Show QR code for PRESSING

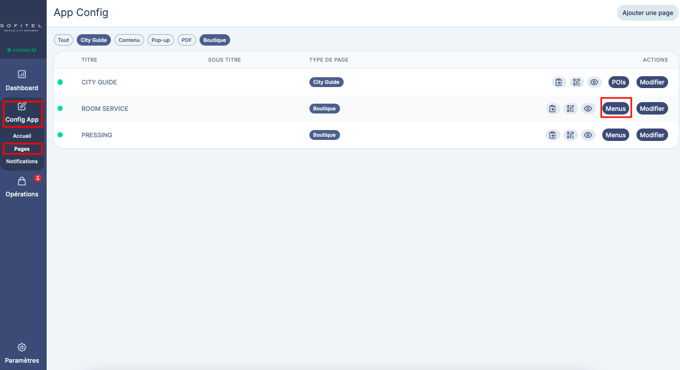click(x=570, y=135)
